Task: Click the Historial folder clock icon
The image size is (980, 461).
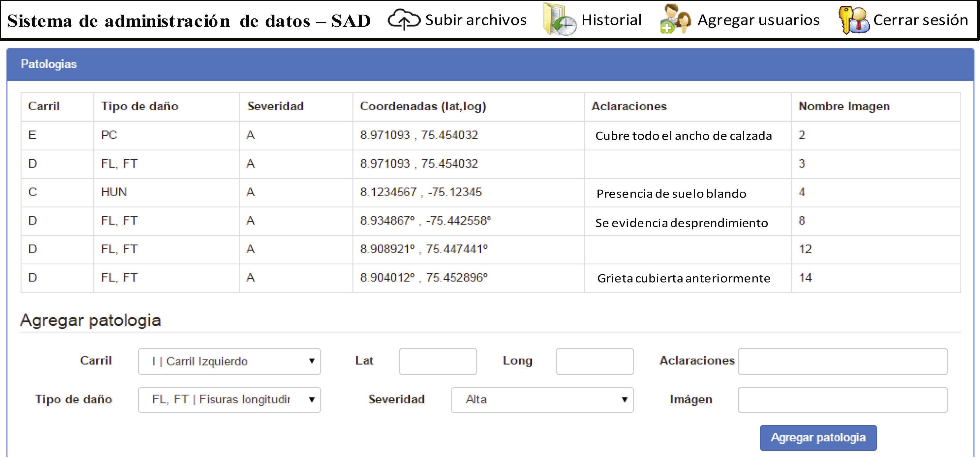Action: pyautogui.click(x=559, y=20)
